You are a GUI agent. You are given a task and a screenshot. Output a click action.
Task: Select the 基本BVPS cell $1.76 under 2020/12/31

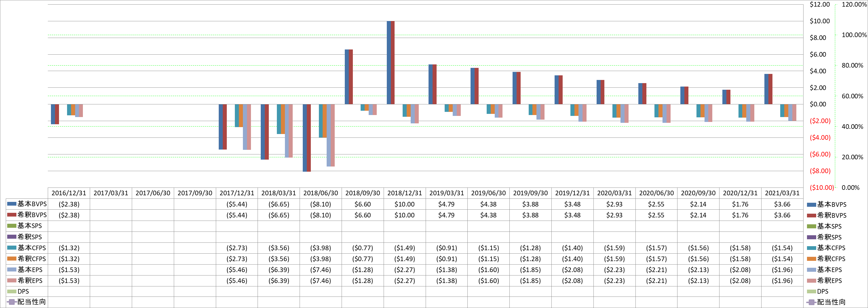point(740,204)
